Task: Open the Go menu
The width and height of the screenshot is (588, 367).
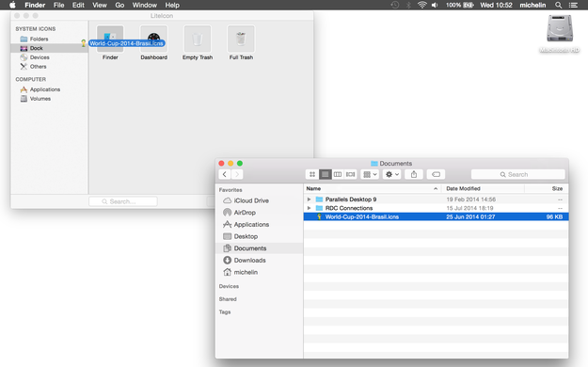Action: pyautogui.click(x=119, y=6)
